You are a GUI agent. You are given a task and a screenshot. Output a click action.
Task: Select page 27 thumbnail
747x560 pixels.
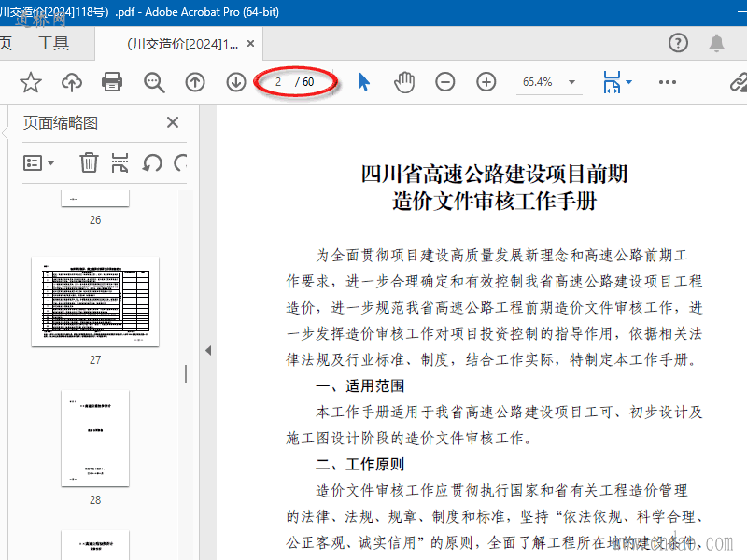[95, 301]
